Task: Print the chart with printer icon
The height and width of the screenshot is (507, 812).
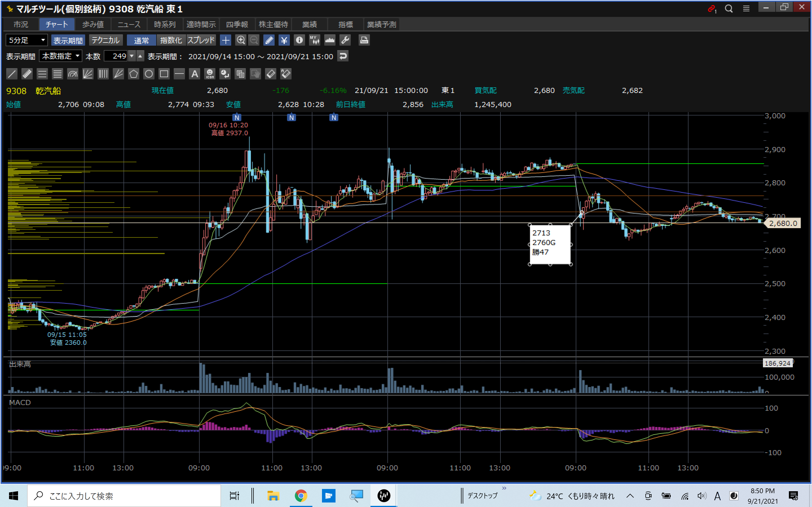Action: (364, 40)
